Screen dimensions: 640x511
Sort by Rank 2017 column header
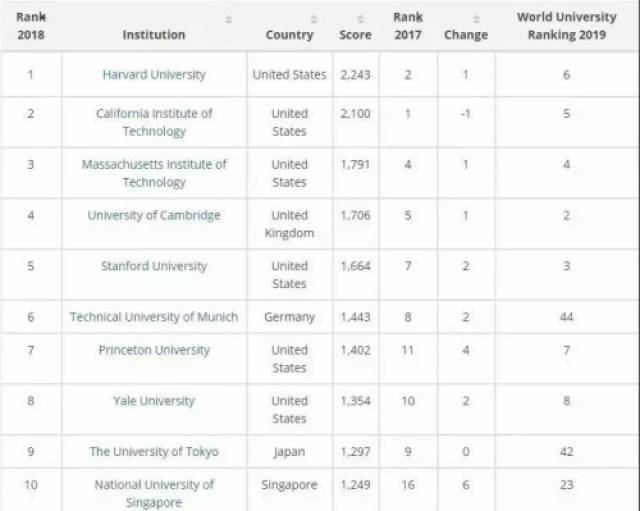408,26
